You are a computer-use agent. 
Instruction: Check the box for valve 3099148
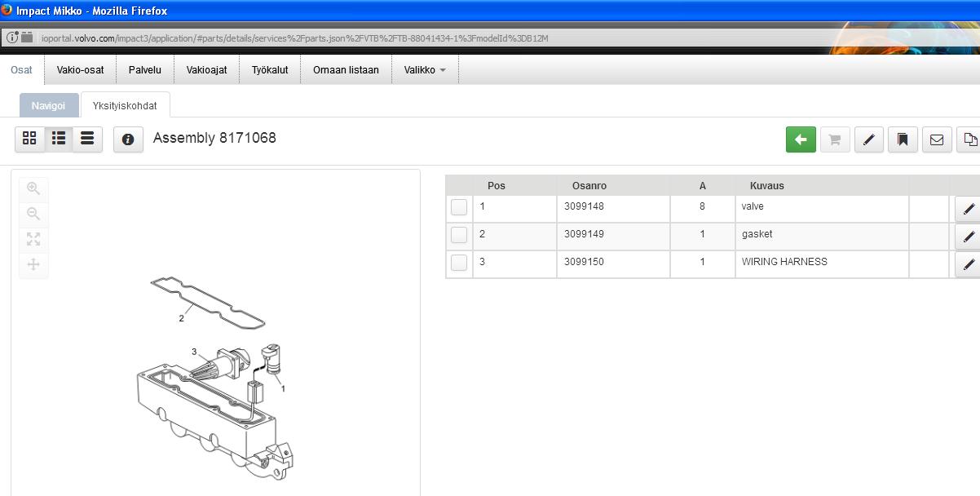[459, 207]
